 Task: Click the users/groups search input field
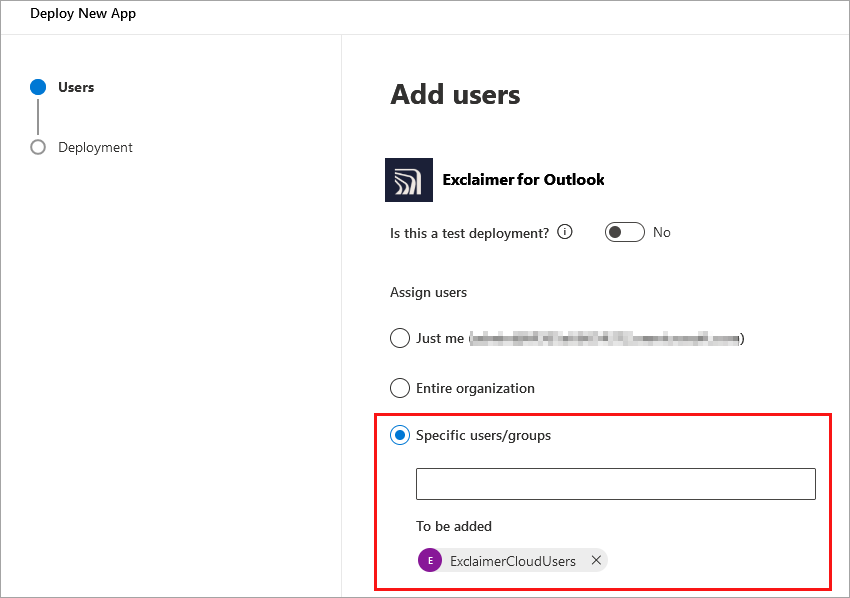click(615, 484)
